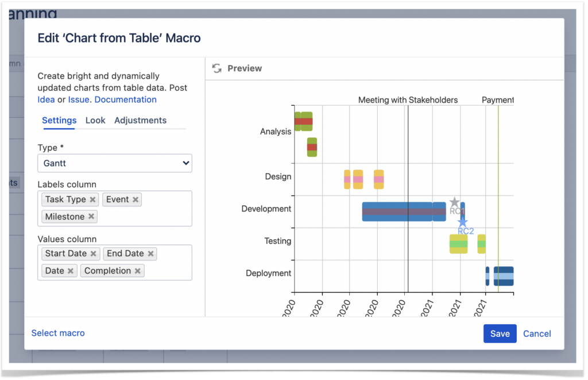The height and width of the screenshot is (380, 588).
Task: Switch to the Look tab
Action: click(x=95, y=120)
